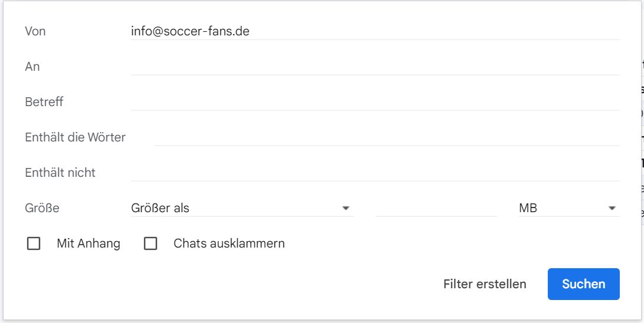This screenshot has width=644, height=323.
Task: Click the "Enthält die Wörter" label
Action: (x=76, y=137)
